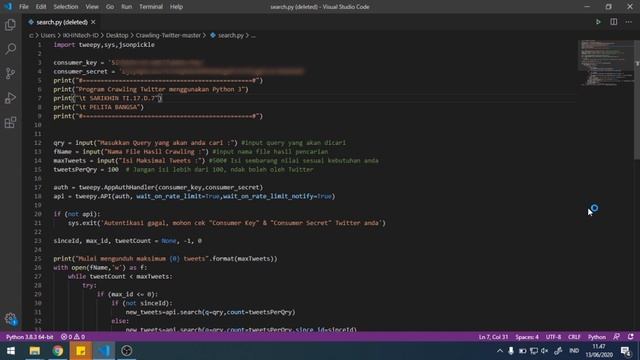
Task: Open the View menu
Action: tap(92, 7)
